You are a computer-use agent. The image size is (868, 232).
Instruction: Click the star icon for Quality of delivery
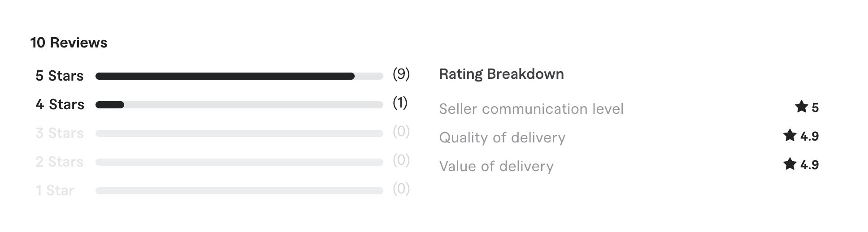[x=790, y=135]
